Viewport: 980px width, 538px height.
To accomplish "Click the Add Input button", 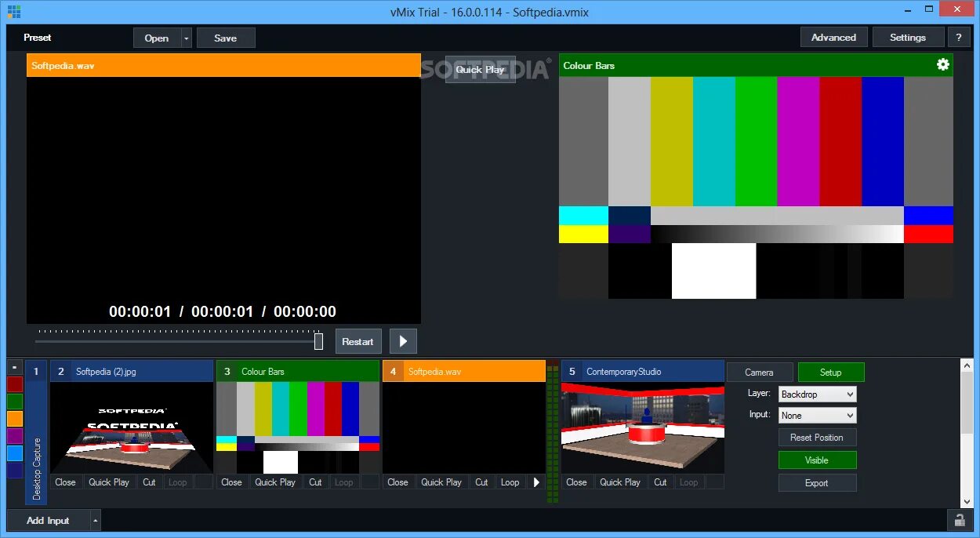I will (x=49, y=520).
